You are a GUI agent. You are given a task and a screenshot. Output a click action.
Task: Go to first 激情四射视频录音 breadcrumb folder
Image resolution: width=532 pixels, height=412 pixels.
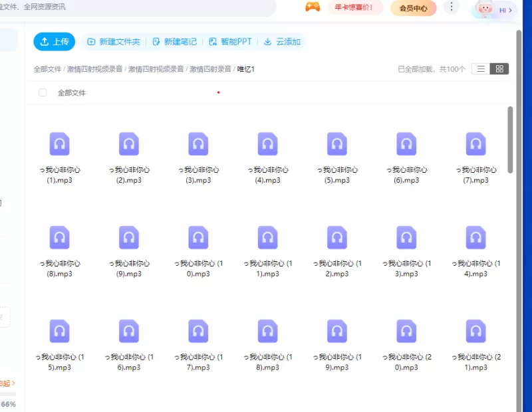(x=94, y=69)
